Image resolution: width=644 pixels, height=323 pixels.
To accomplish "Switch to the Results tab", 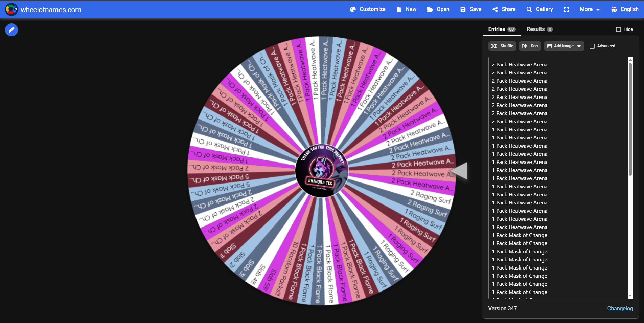I will [x=539, y=29].
